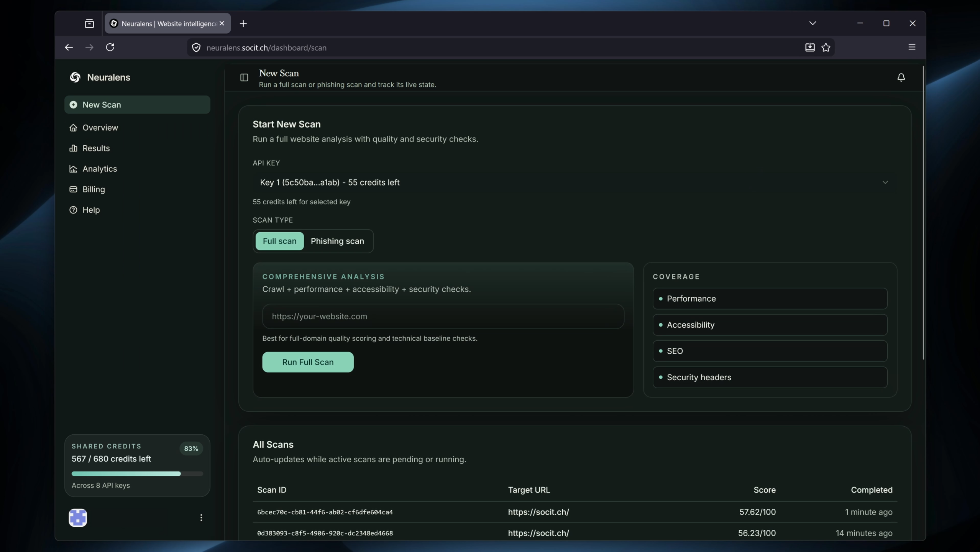Reload the page with refresh icon

point(110,48)
